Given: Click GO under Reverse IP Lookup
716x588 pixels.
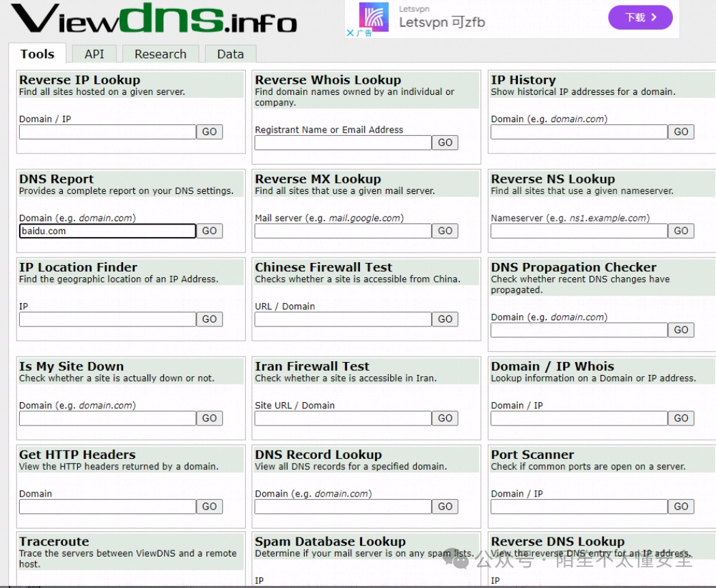Looking at the screenshot, I should click(209, 132).
